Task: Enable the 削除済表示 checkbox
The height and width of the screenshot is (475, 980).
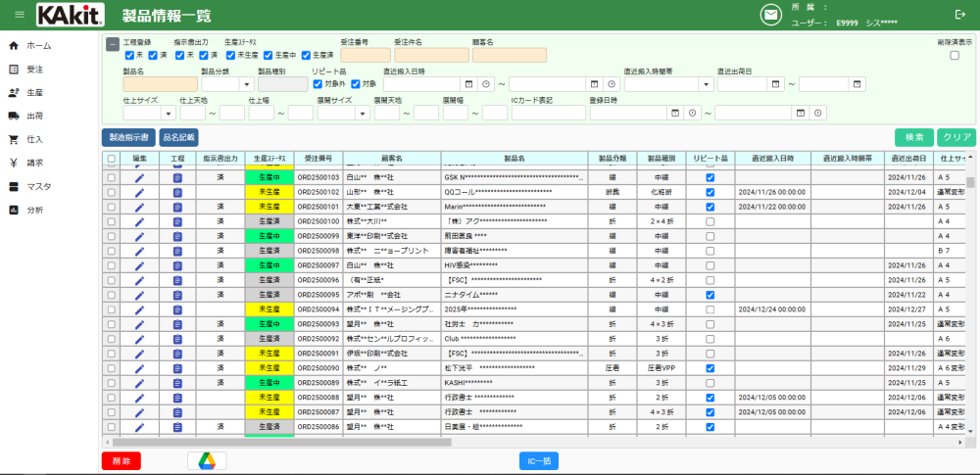Action: coord(955,56)
